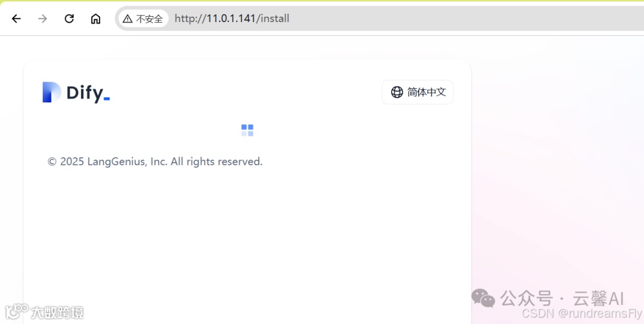The width and height of the screenshot is (644, 324).
Task: Open the browser home page icon
Action: pyautogui.click(x=95, y=18)
